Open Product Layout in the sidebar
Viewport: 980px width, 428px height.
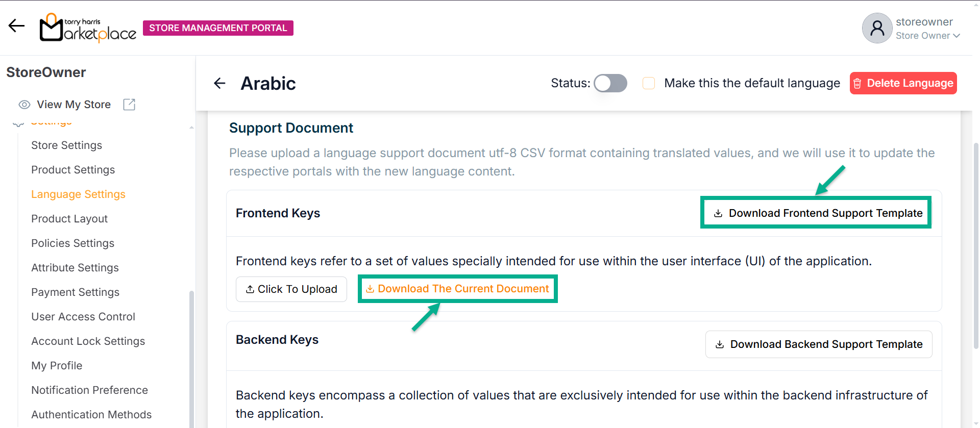coord(69,219)
